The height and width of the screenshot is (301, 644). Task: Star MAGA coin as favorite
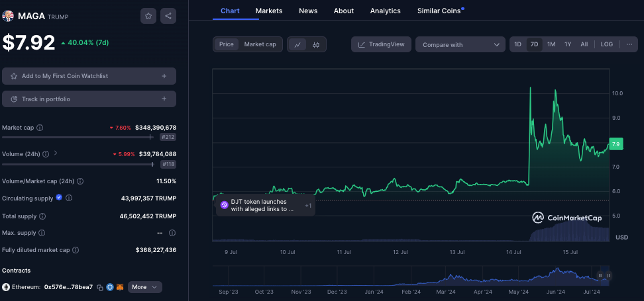(x=148, y=16)
